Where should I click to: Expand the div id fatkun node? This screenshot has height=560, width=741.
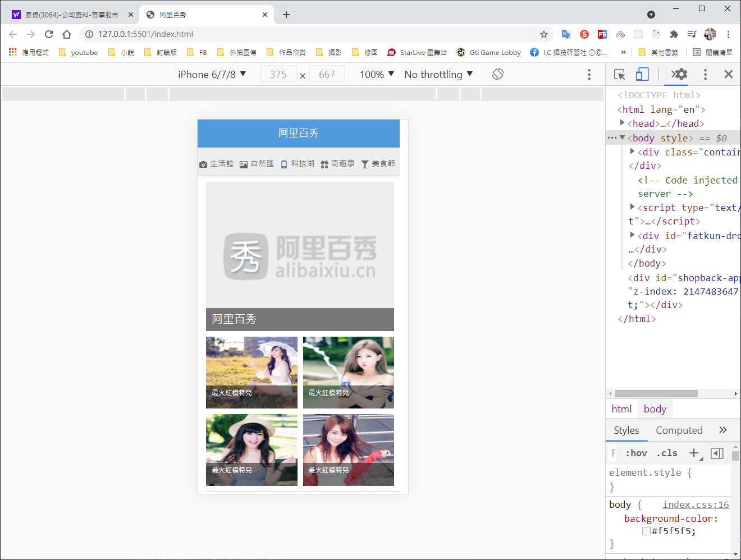click(x=633, y=235)
